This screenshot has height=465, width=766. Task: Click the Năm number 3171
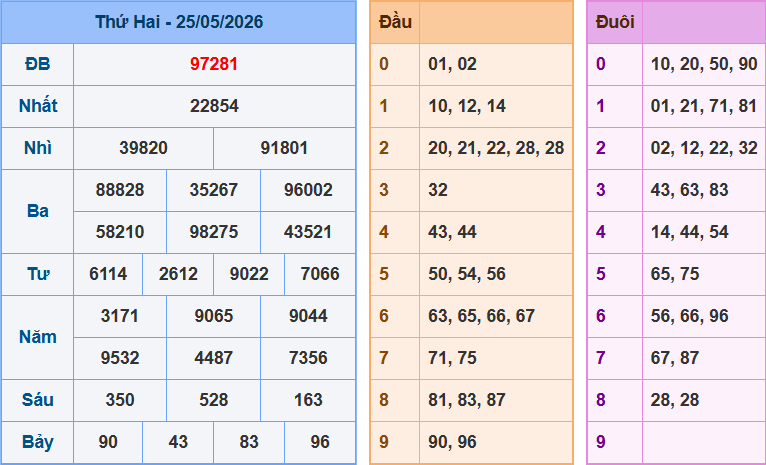(120, 316)
